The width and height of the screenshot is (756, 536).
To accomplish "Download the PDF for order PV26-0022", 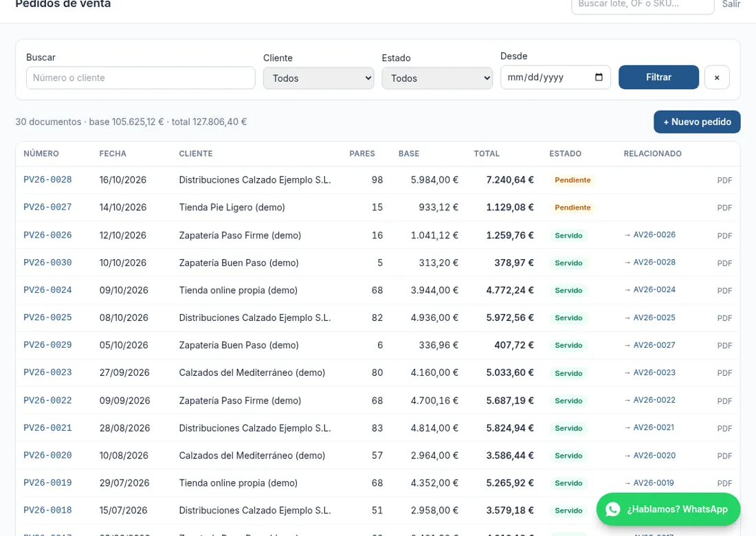I will point(724,401).
